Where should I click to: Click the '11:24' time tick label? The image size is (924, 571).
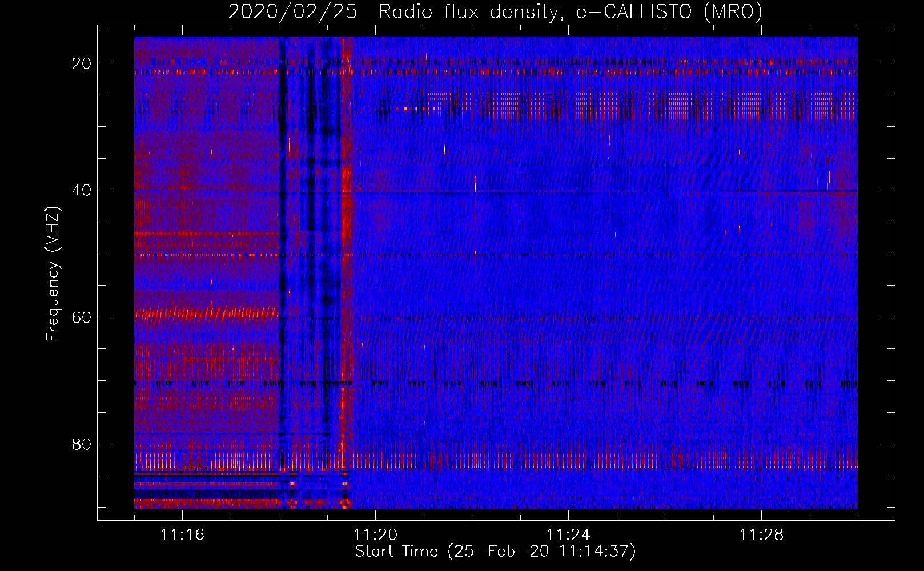point(568,535)
